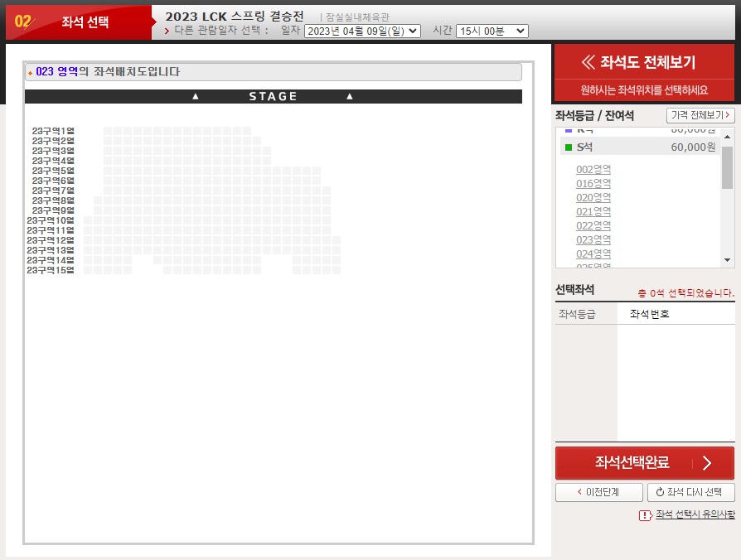Click the 23구역15열 row label
741x560 pixels.
[x=51, y=270]
